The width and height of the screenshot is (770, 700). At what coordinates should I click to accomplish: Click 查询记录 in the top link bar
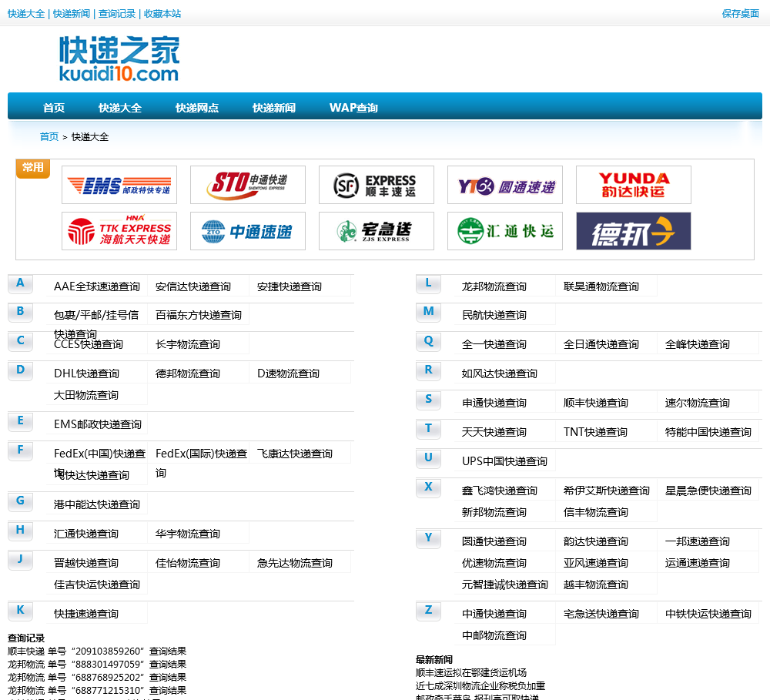(x=117, y=14)
